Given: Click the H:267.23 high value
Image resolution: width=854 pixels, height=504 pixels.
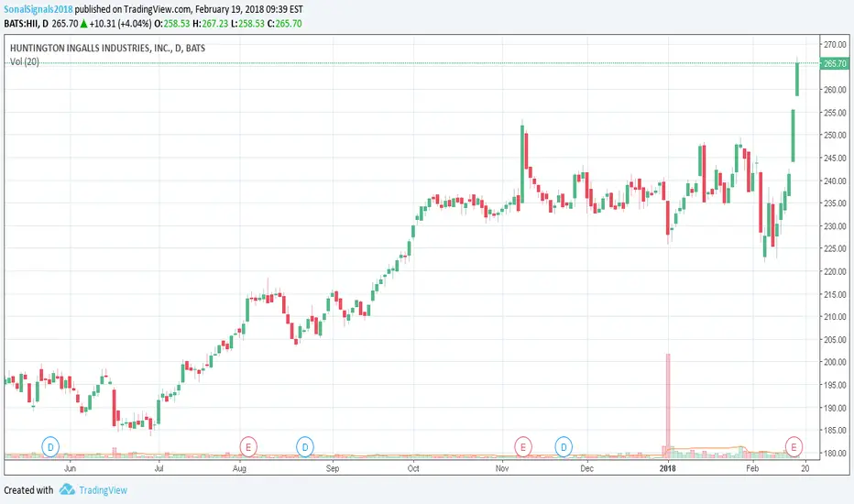Looking at the screenshot, I should 210,24.
